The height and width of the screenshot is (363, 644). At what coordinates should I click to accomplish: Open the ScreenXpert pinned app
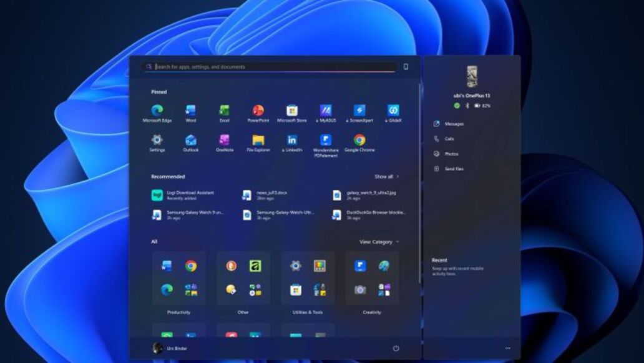[359, 113]
